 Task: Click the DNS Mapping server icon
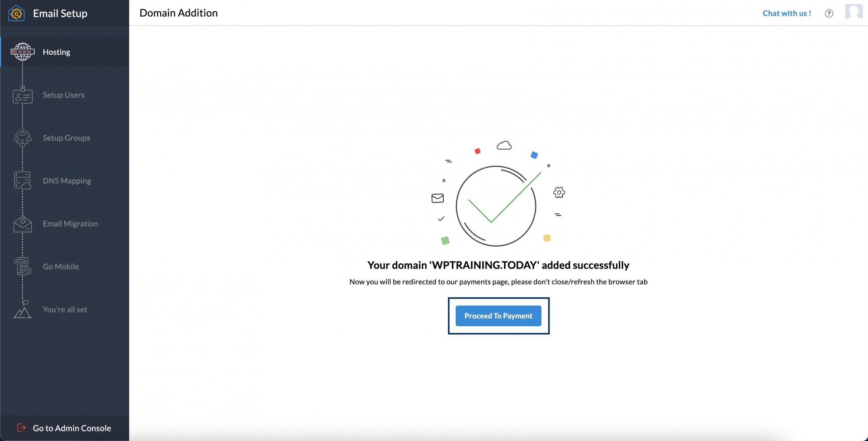[23, 181]
